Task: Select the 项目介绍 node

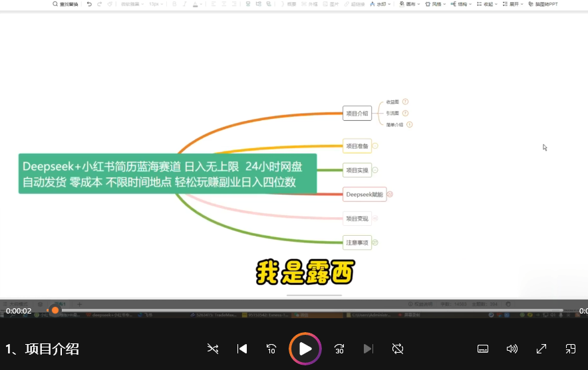Action: (x=357, y=114)
